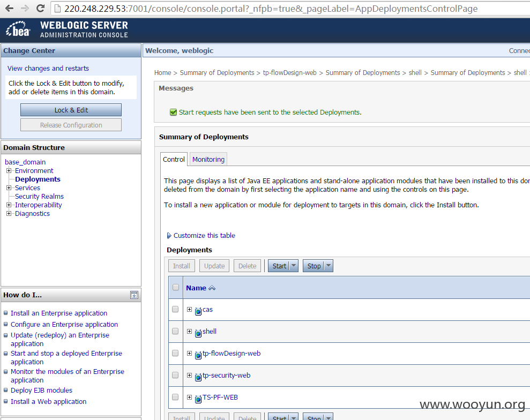The width and height of the screenshot is (530, 420).
Task: Open the TS-PF-WEB deployment link
Action: pos(220,397)
